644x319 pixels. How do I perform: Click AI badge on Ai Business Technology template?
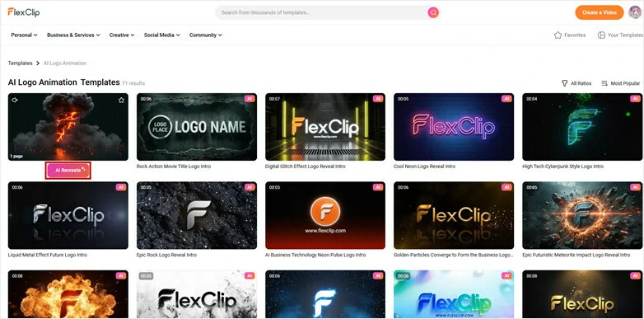coord(378,187)
